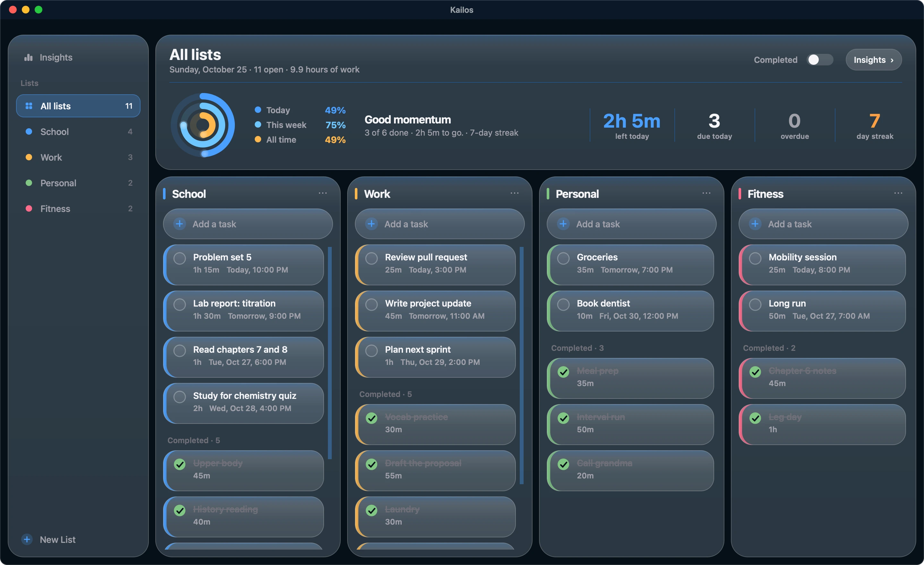
Task: Open the Work column more options menu
Action: click(x=515, y=193)
